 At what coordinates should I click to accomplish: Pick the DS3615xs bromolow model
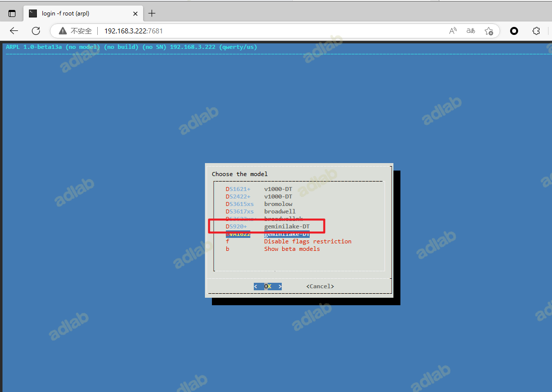coord(259,204)
